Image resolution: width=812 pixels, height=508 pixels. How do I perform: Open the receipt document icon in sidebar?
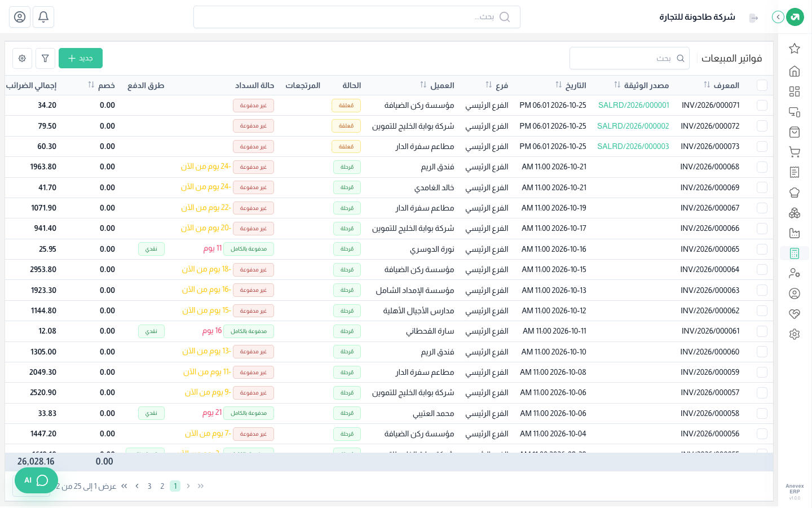[x=795, y=172]
